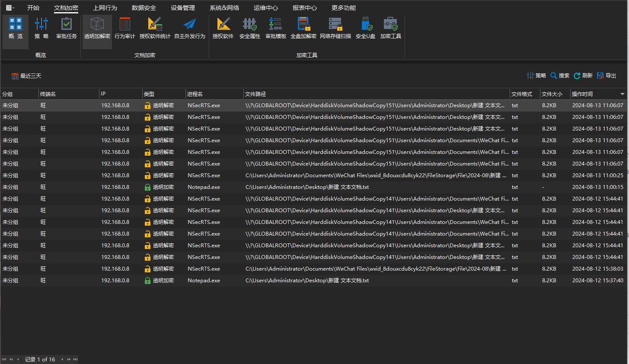Image resolution: width=629 pixels, height=364 pixels.
Task: Switch to the 系统&网络 tab
Action: (x=224, y=8)
